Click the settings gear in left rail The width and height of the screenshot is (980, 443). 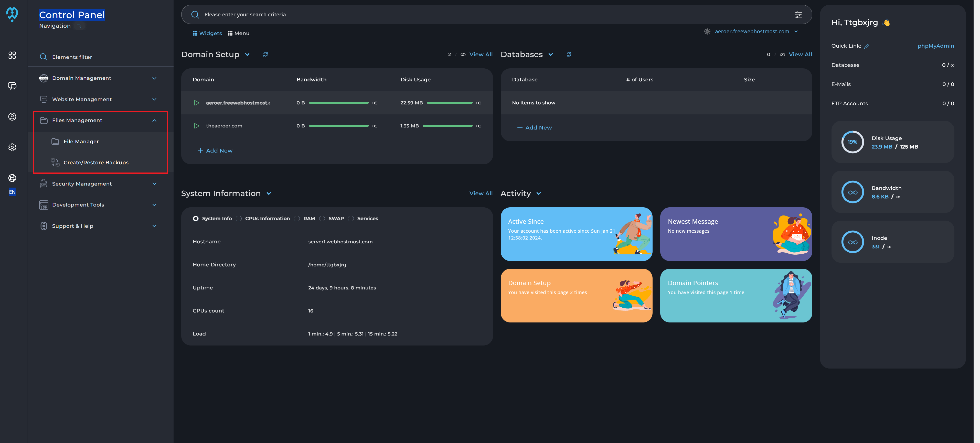12,147
